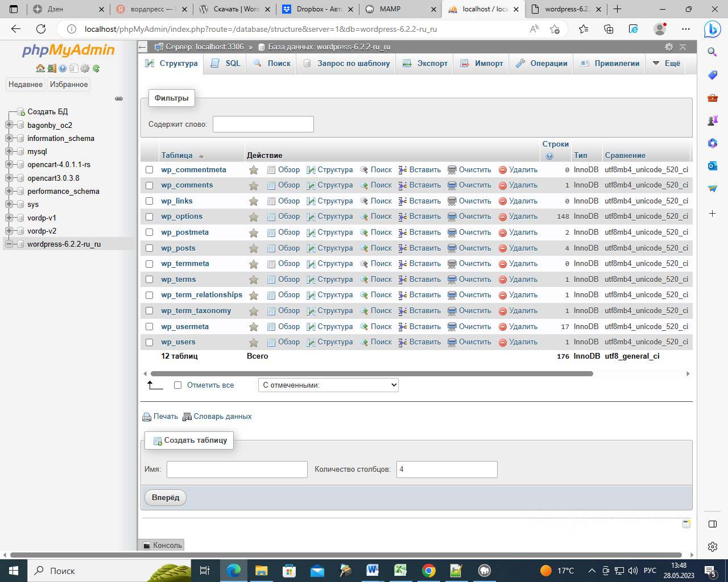Viewport: 728px width, 582px height.
Task: Click the phpMyAdmin home icon
Action: (x=40, y=68)
